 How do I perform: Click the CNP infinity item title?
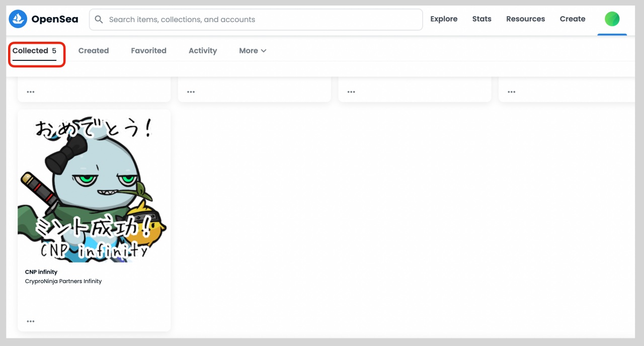41,272
